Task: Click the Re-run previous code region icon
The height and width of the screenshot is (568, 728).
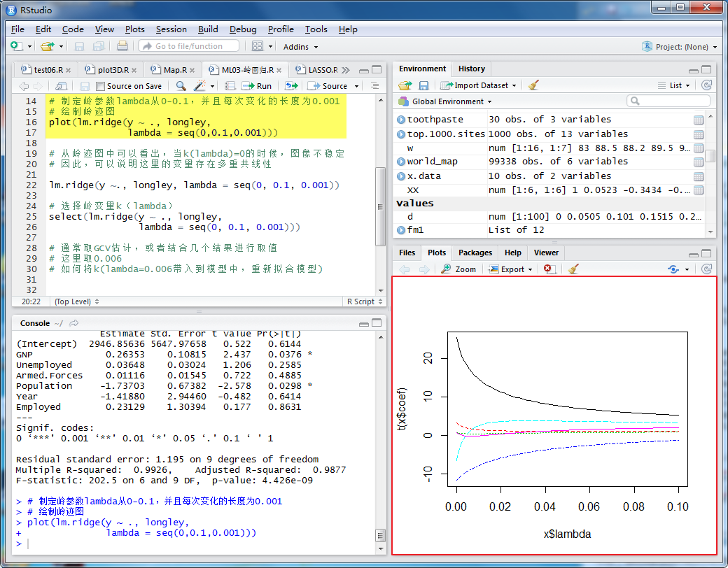Action: tap(292, 86)
